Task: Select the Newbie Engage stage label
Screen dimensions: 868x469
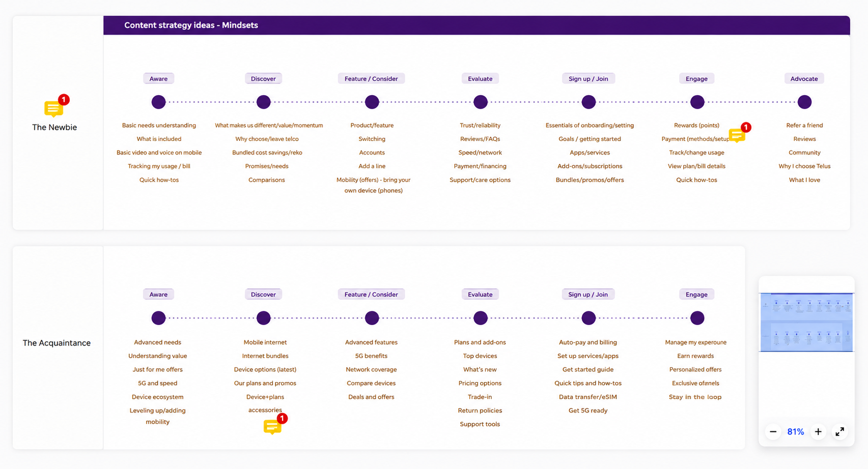Action: 696,79
